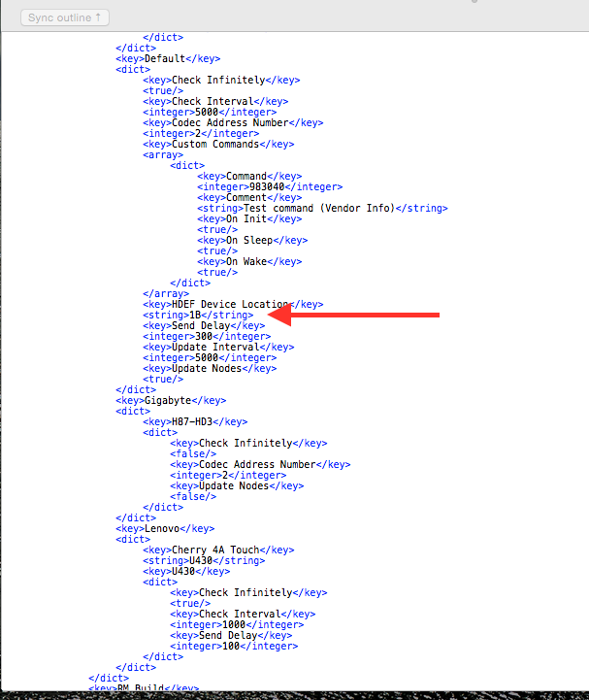The width and height of the screenshot is (589, 700).
Task: Click the 'On Wake' key line
Action: tap(249, 261)
